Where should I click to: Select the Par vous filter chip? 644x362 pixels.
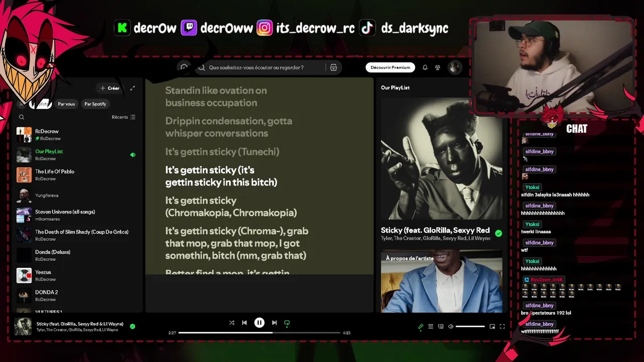(66, 104)
